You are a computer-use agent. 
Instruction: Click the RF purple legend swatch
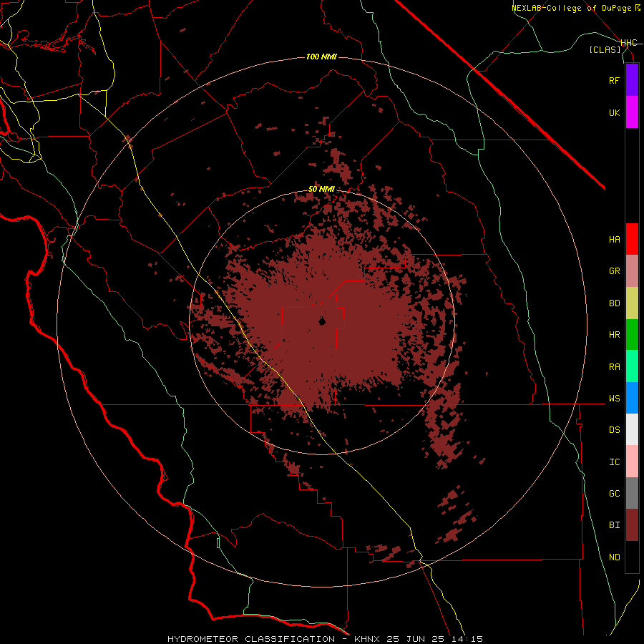[x=632, y=80]
